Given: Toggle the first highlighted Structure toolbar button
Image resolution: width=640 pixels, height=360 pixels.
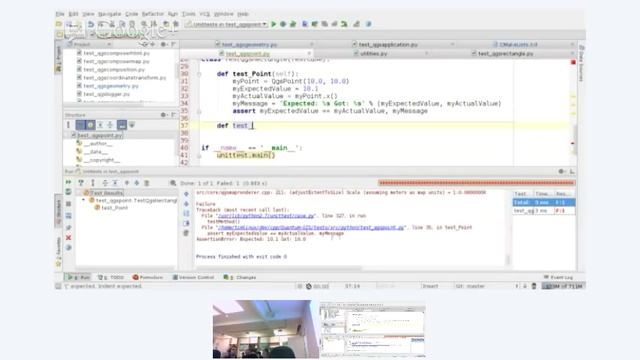Looking at the screenshot, I should 80,125.
